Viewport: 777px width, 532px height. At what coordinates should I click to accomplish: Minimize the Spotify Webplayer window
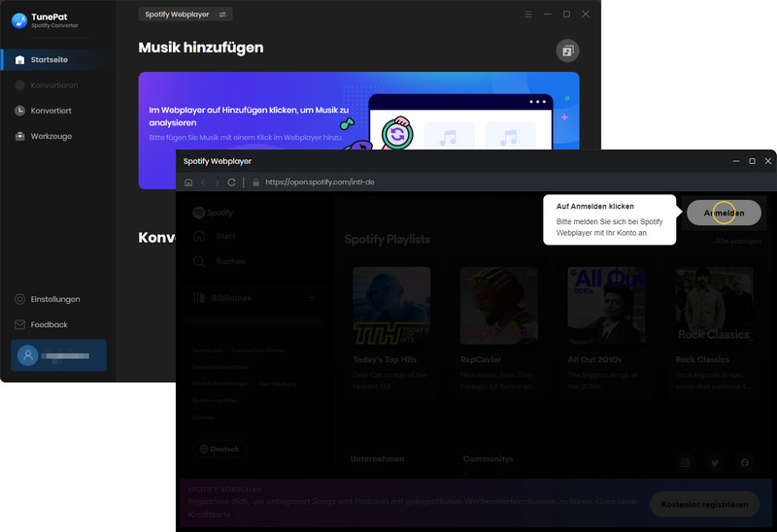[x=736, y=161]
